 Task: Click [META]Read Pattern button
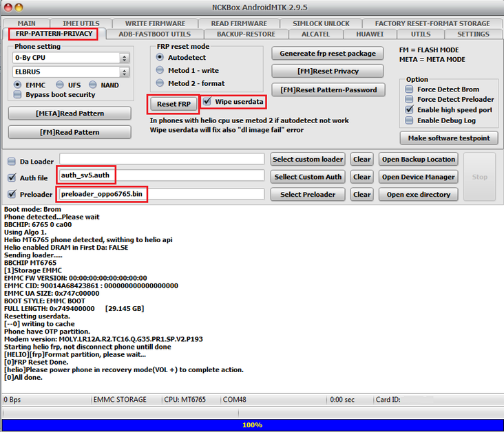[70, 114]
